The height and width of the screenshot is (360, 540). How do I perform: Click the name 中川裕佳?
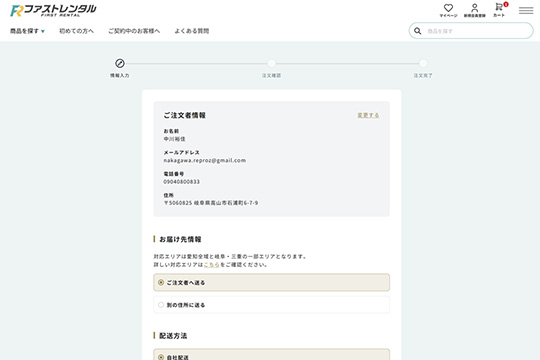click(x=174, y=139)
